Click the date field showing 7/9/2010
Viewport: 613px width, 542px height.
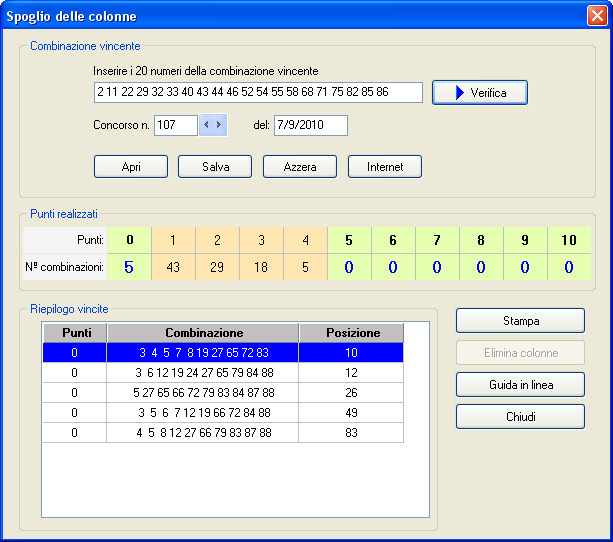click(310, 125)
